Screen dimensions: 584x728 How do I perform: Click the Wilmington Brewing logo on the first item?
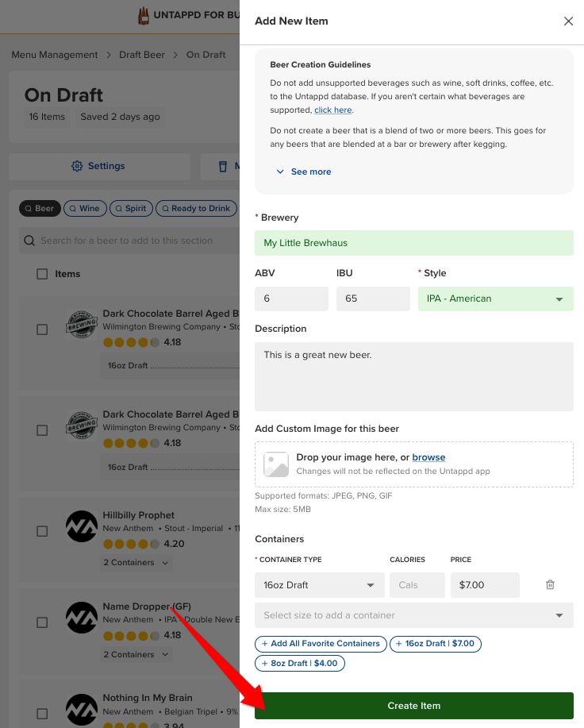pyautogui.click(x=82, y=325)
